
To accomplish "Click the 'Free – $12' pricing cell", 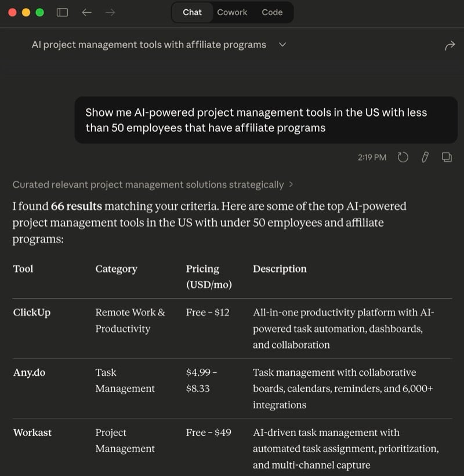I will point(208,313).
